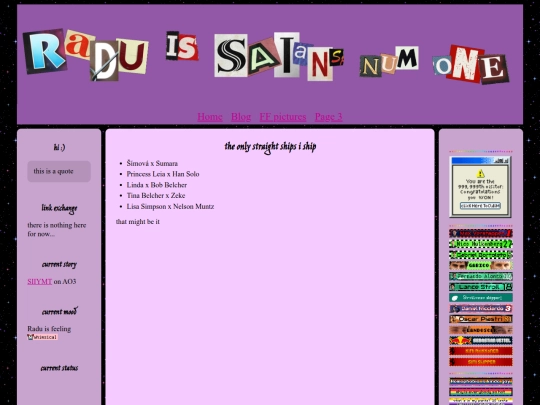The width and height of the screenshot is (540, 405).
Task: Open the SIIYMT story link
Action: [40, 281]
